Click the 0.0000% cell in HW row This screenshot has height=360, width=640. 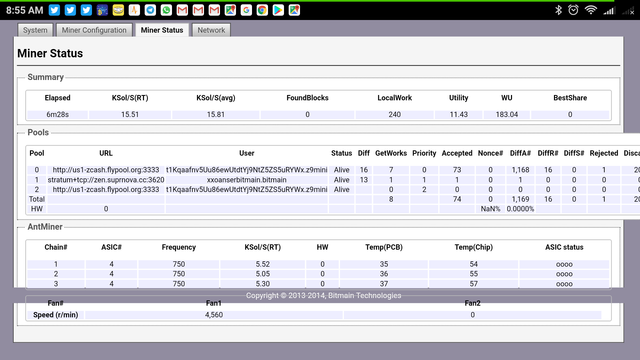(x=520, y=209)
